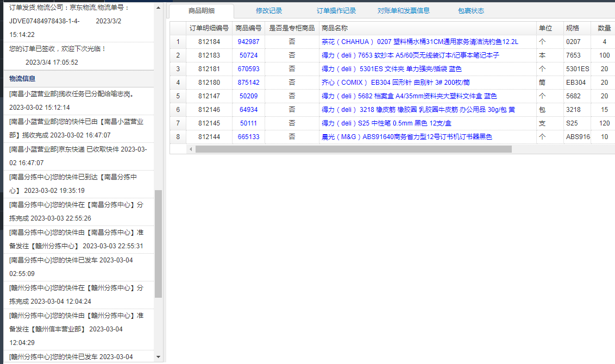Click quantity cell 120 in the S25 row
The width and height of the screenshot is (615, 364).
click(x=604, y=123)
